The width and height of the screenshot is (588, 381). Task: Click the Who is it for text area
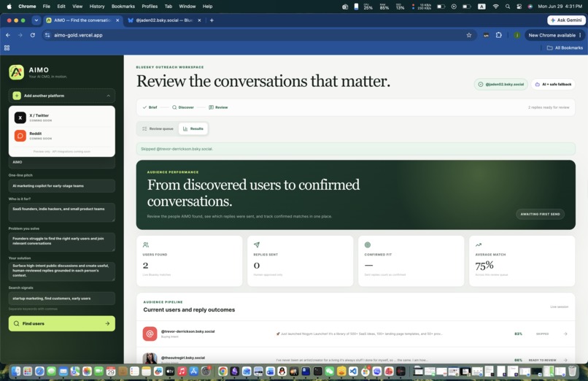point(62,212)
